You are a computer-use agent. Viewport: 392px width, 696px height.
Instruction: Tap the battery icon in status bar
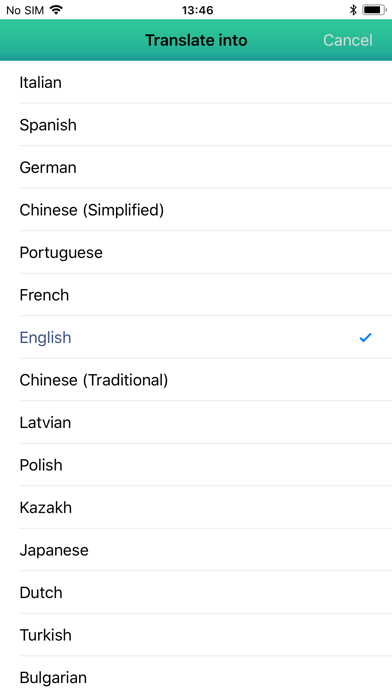374,10
